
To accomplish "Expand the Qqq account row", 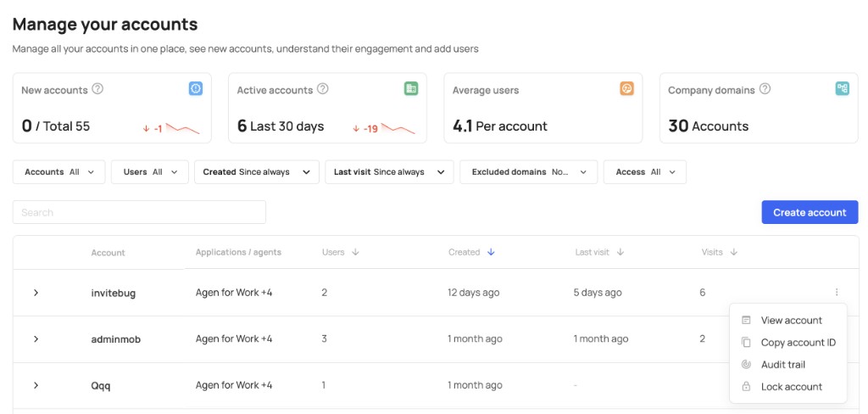I will pyautogui.click(x=36, y=385).
